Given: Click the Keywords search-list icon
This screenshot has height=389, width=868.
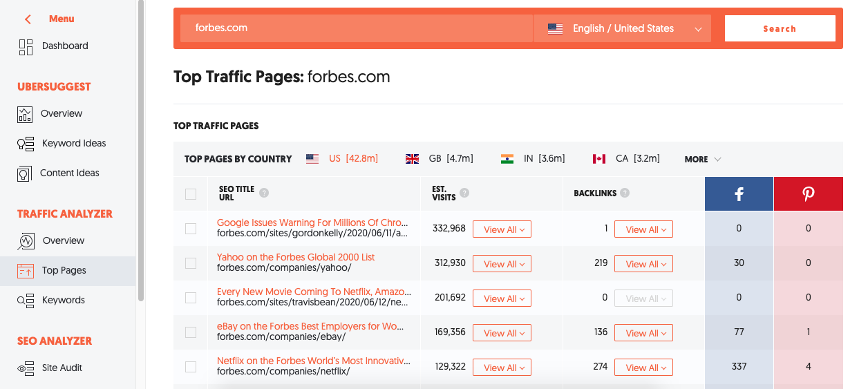Looking at the screenshot, I should point(26,301).
